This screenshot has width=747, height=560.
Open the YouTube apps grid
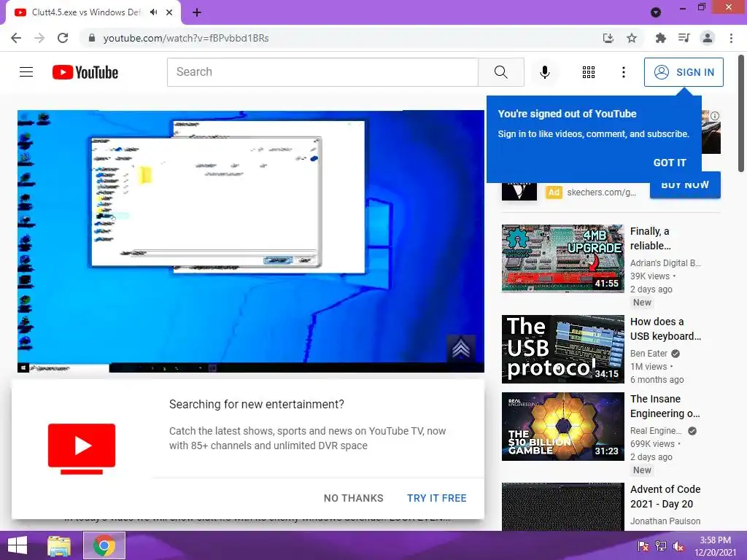tap(589, 72)
